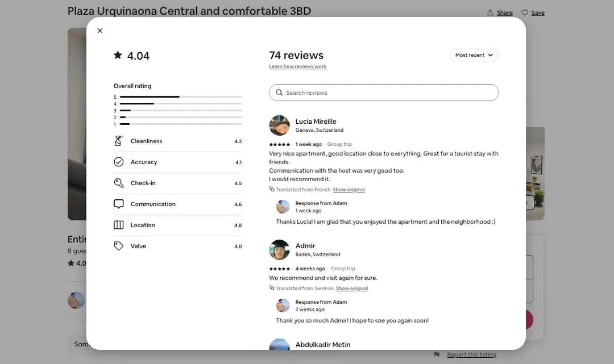This screenshot has width=614, height=364.
Task: Click the host avatar on background page
Action: point(76,300)
